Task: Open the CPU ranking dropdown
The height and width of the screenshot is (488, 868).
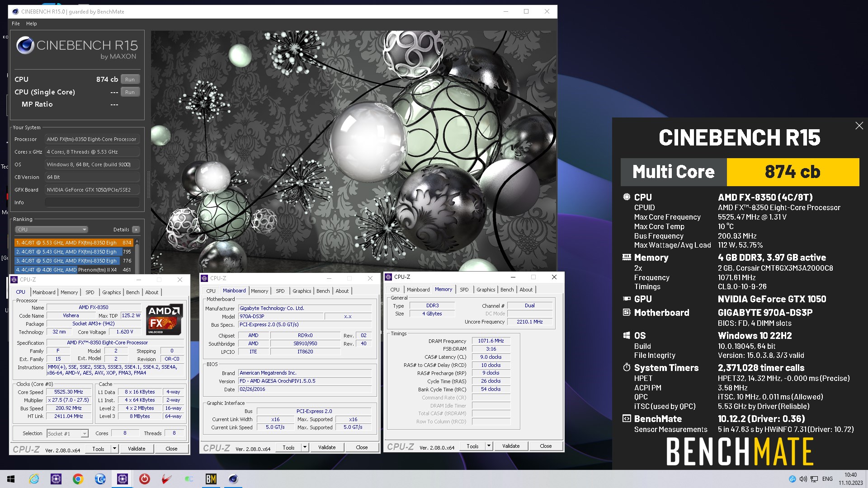Action: coord(52,230)
